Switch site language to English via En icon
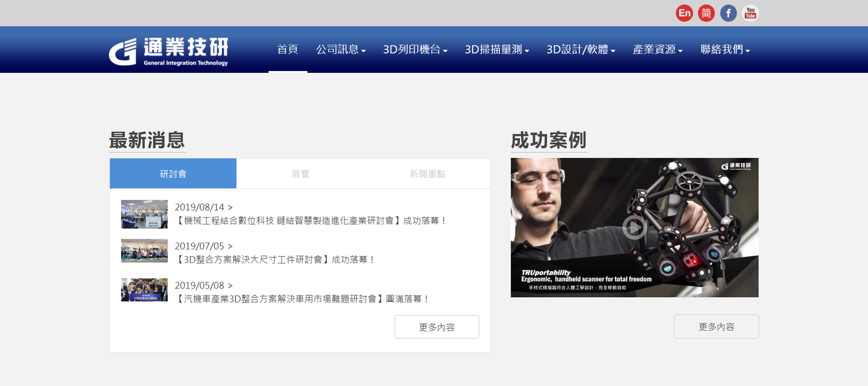The width and height of the screenshot is (868, 386). click(684, 13)
